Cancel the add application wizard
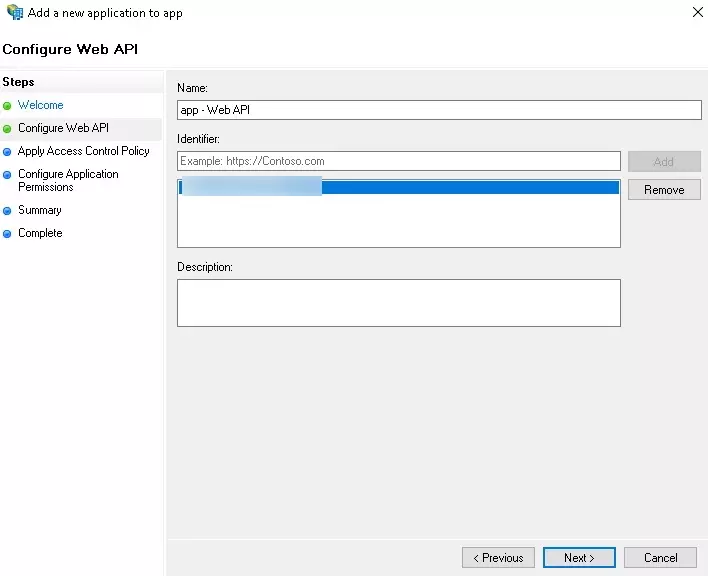 (x=660, y=558)
